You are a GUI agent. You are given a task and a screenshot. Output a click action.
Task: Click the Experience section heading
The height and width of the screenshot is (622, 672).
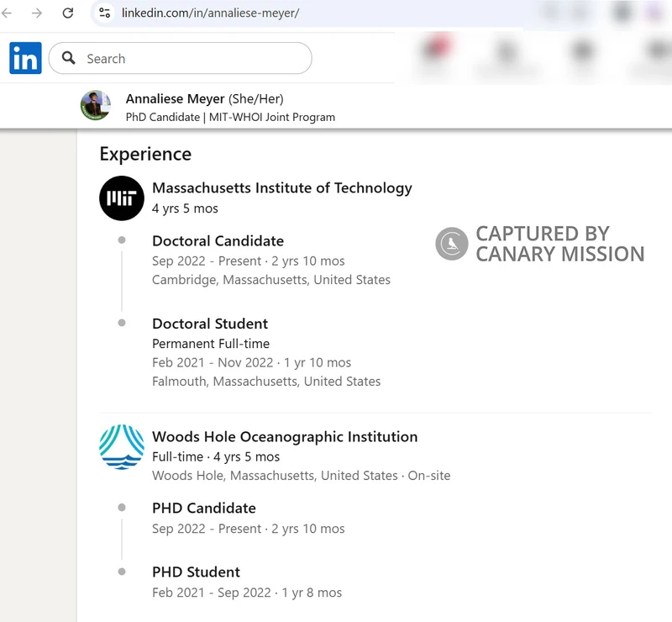click(145, 154)
